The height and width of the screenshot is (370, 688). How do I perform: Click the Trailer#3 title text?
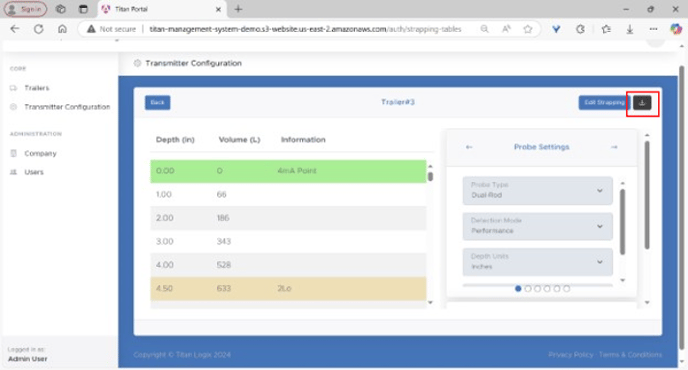pos(398,102)
